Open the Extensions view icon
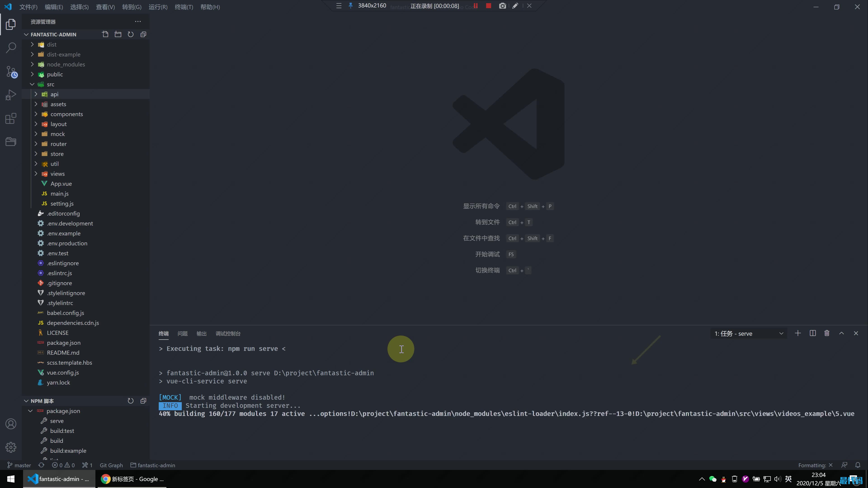This screenshot has width=868, height=488. coord(11,118)
